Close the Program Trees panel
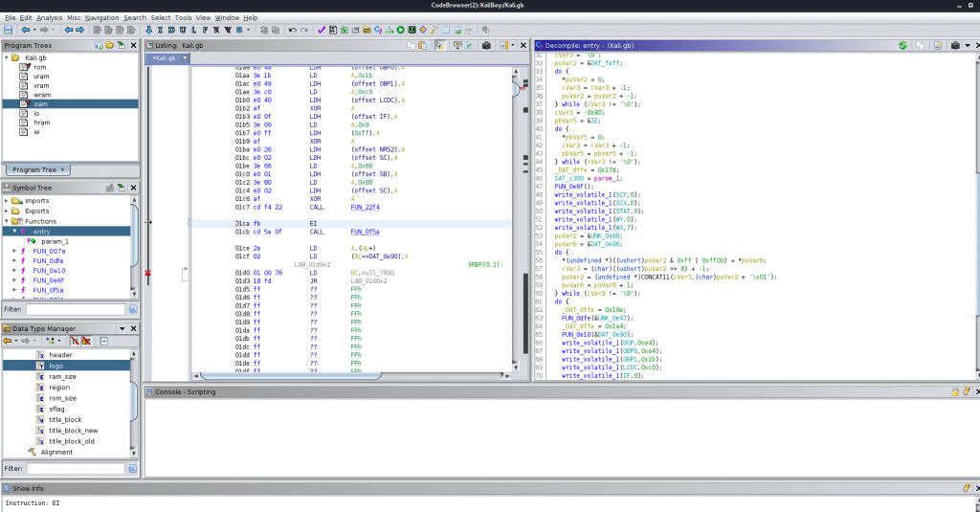 pos(133,46)
